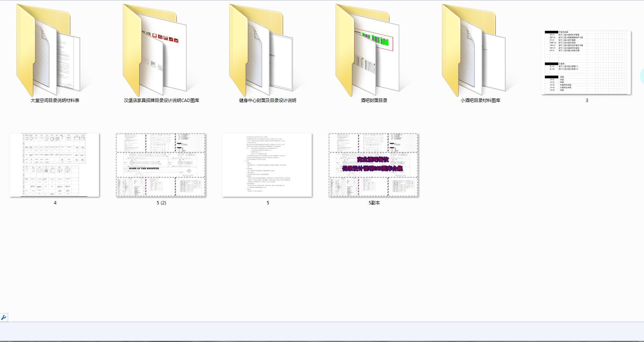
Task: Click the wrench tool icon at bottom left
Action: coord(4,317)
